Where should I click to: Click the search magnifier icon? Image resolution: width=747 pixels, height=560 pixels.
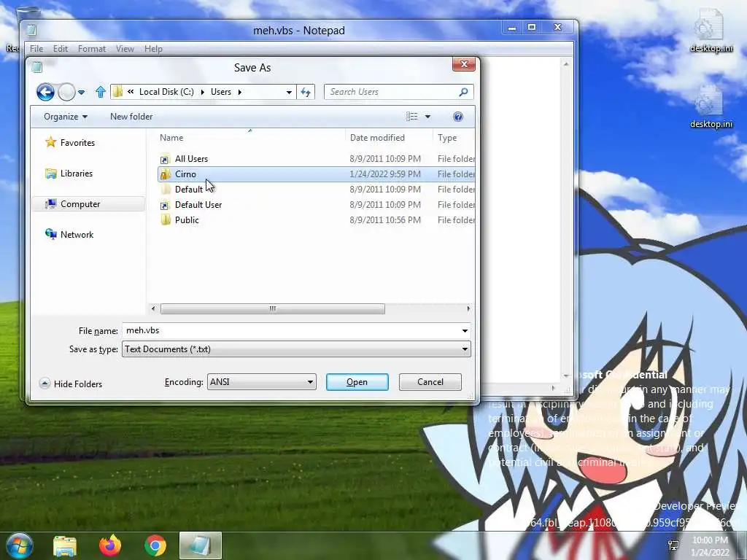[x=463, y=92]
